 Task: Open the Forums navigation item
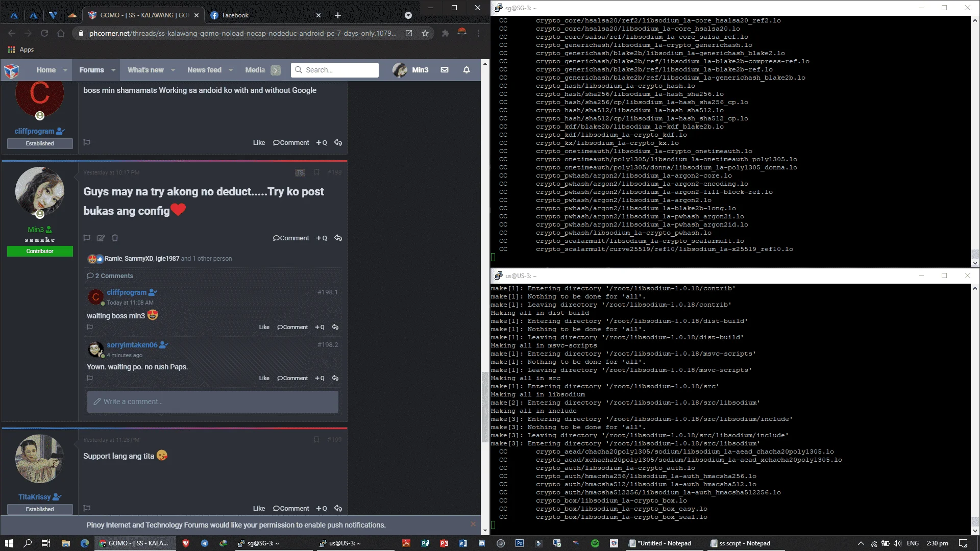click(91, 70)
